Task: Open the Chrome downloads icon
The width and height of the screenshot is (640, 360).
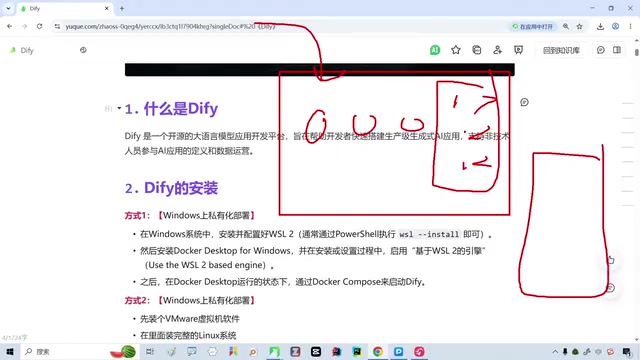Action: (600, 26)
